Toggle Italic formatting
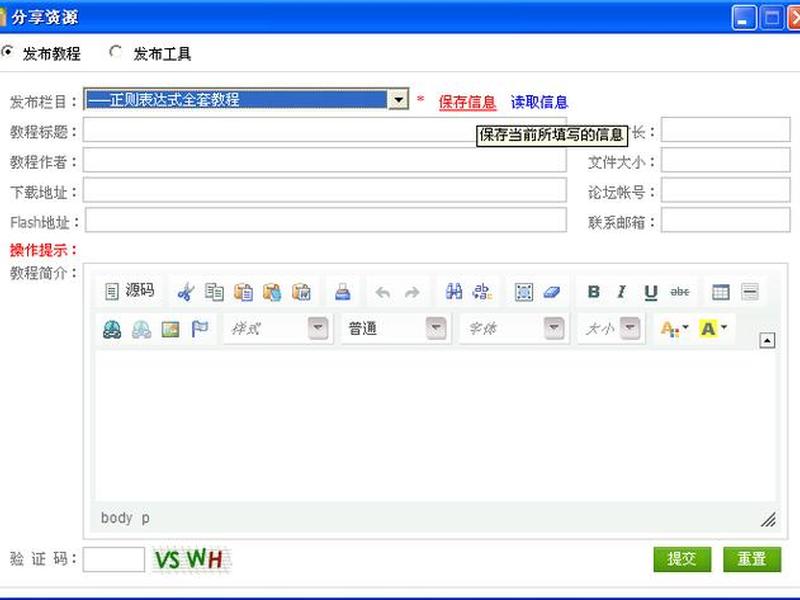This screenshot has width=800, height=600. (621, 292)
